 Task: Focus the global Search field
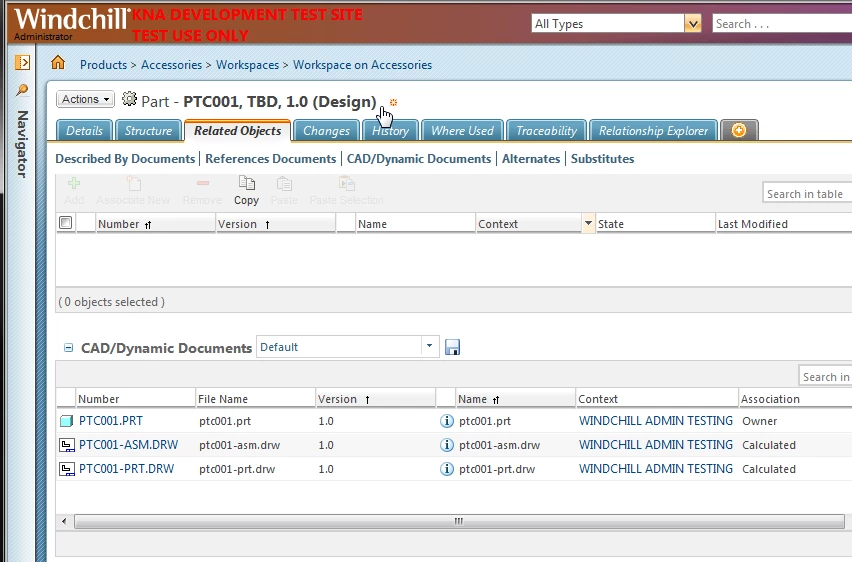point(782,23)
